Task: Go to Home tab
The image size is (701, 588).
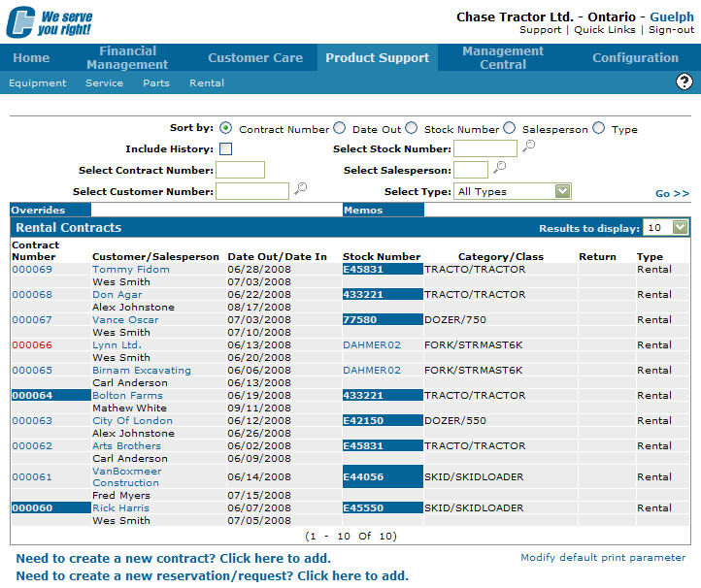Action: (x=31, y=57)
